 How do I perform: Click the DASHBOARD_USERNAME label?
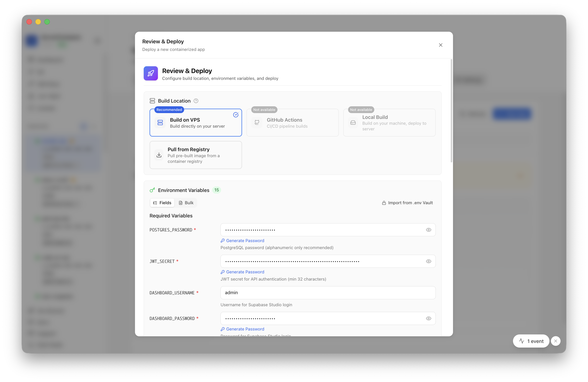172,293
